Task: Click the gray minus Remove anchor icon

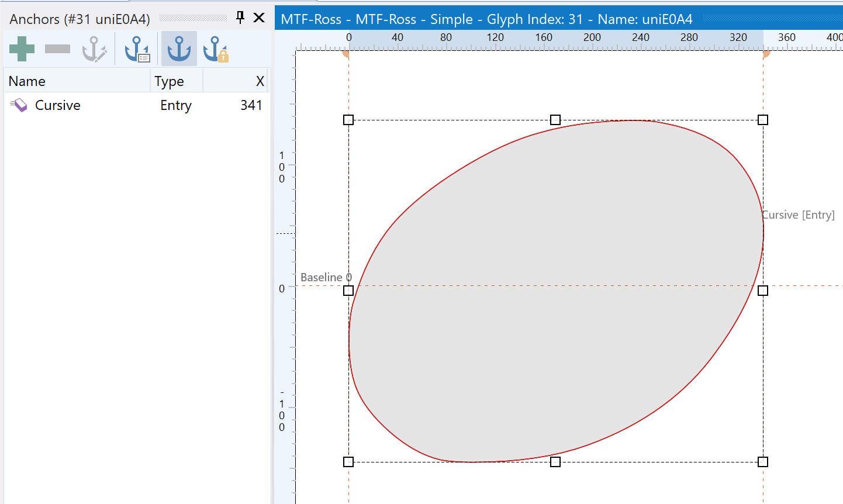Action: click(x=57, y=49)
